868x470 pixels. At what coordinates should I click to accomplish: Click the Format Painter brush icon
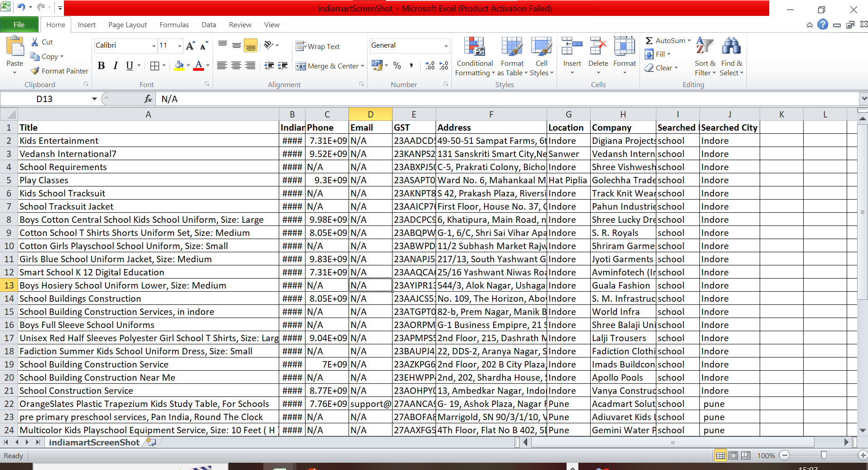(35, 71)
